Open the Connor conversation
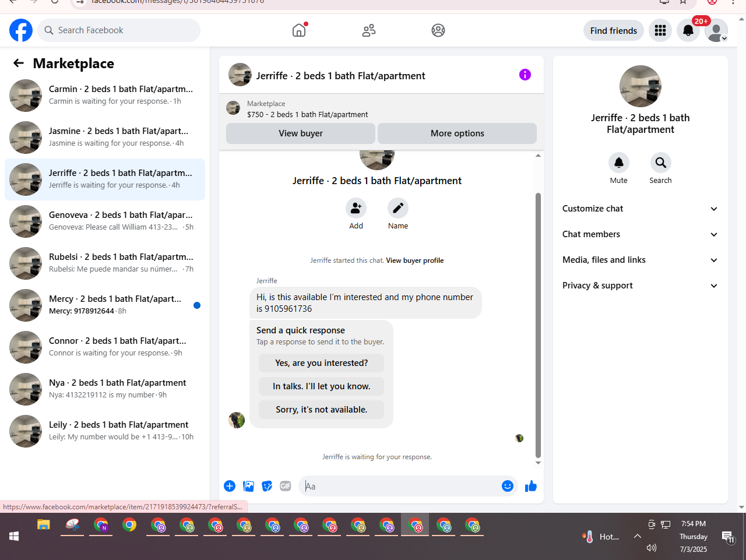The image size is (746, 560). 105,347
